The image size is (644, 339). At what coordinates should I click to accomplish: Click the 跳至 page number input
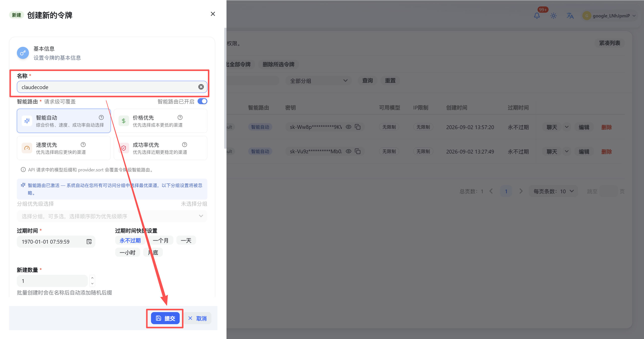609,191
